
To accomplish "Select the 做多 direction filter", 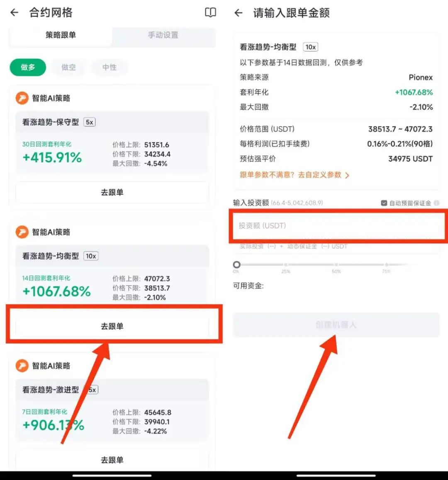I will click(x=28, y=67).
